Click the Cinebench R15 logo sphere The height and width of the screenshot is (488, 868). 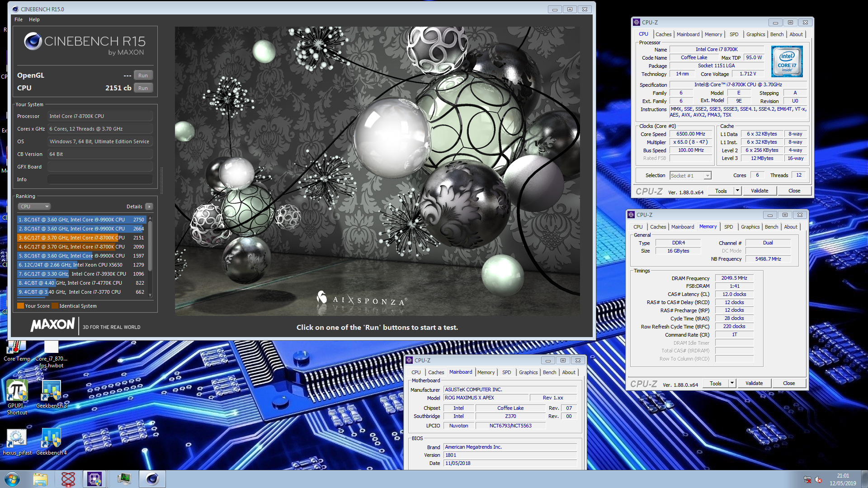33,41
